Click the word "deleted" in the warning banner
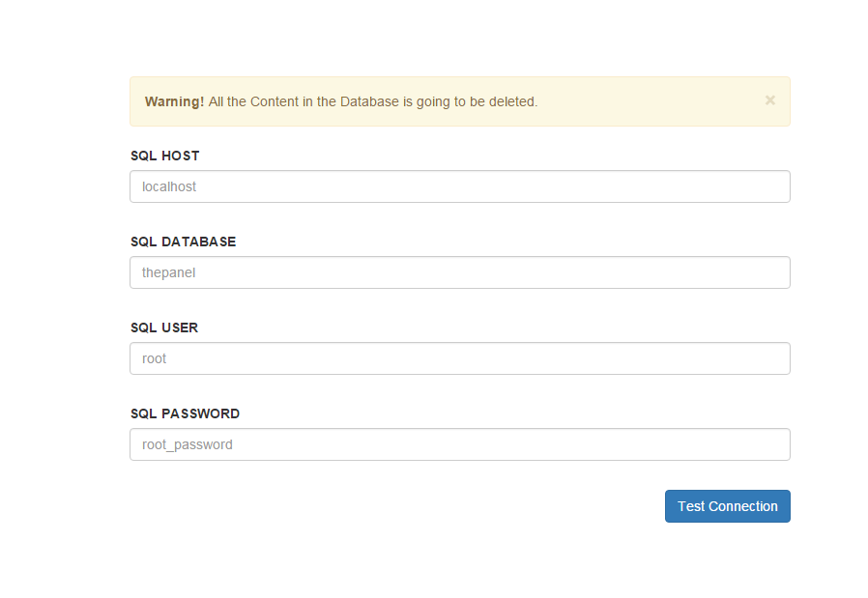This screenshot has height=598, width=868. pos(511,101)
